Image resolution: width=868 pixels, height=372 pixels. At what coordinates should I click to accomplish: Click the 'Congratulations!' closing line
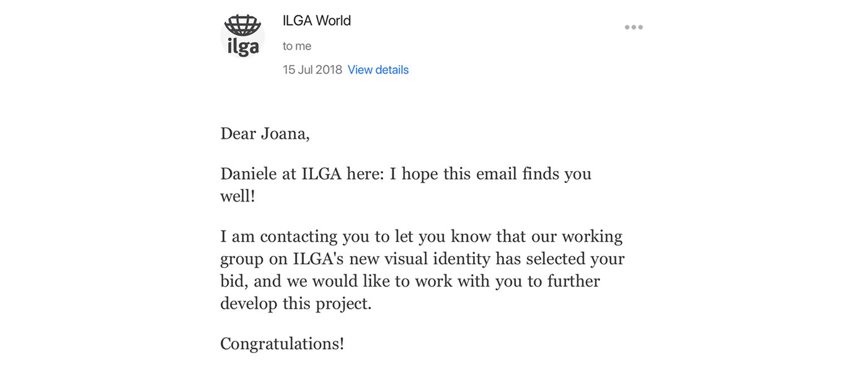(x=282, y=343)
